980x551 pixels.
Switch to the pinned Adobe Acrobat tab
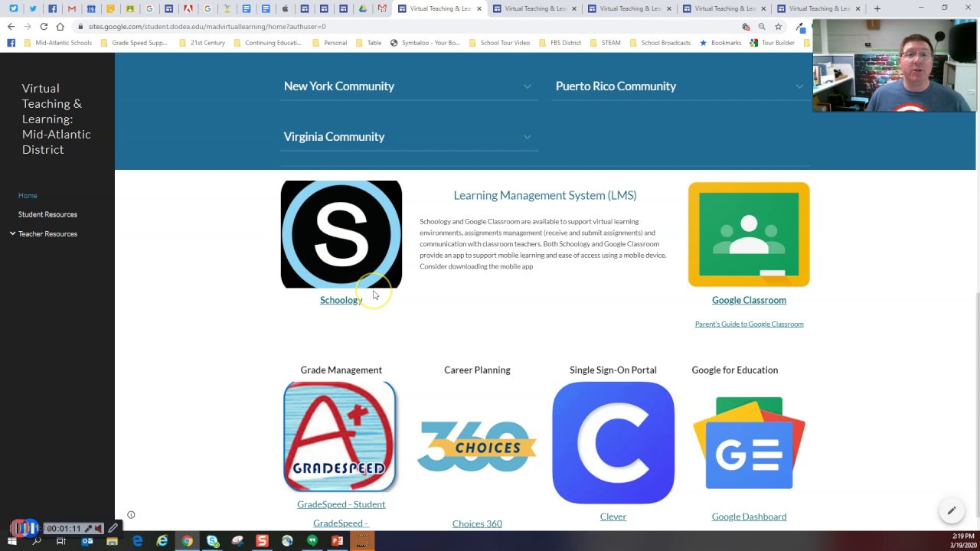[188, 8]
